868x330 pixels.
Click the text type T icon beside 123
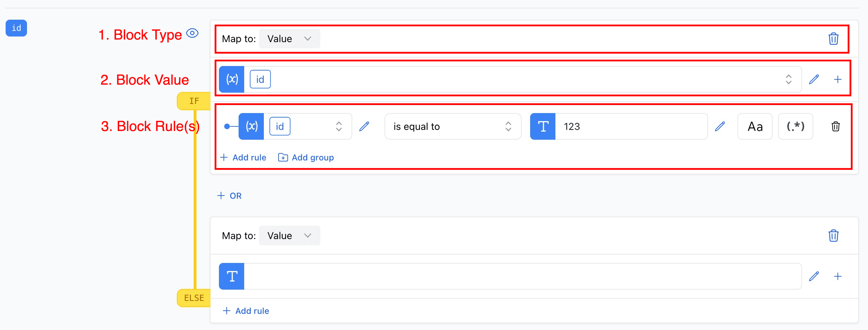(x=543, y=126)
